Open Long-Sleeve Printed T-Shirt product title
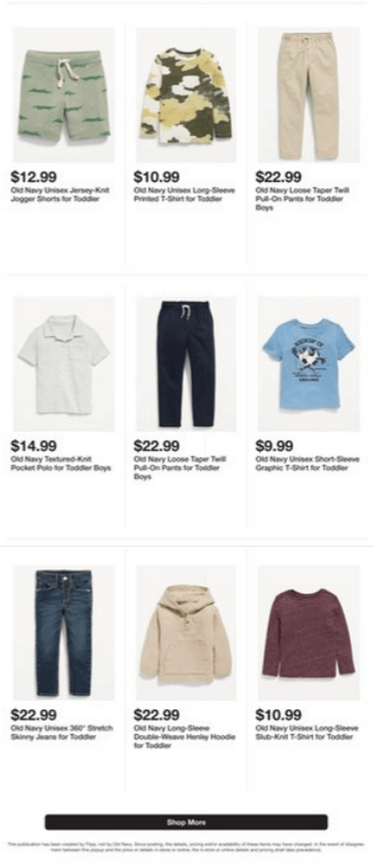 point(184,194)
